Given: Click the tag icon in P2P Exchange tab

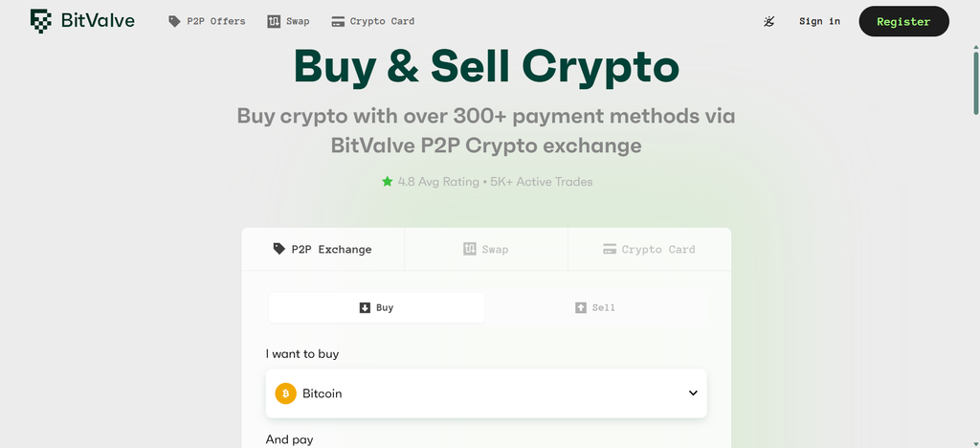Looking at the screenshot, I should 279,249.
